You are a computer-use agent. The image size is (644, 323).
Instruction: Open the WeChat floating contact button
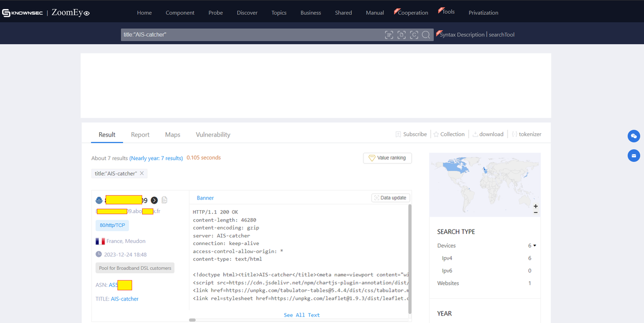coord(634,136)
